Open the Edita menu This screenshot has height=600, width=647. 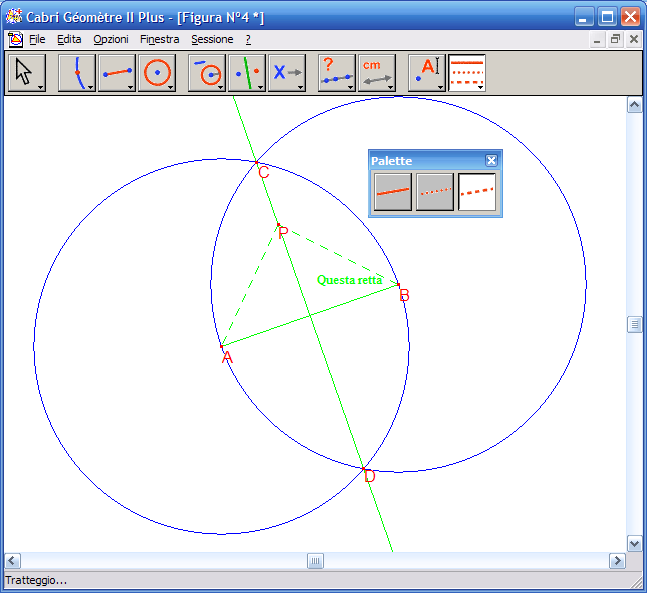pyautogui.click(x=69, y=40)
